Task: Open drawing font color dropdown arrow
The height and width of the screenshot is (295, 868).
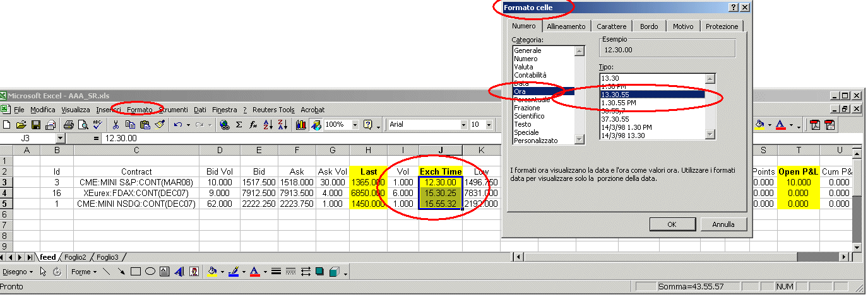Action: point(265,272)
